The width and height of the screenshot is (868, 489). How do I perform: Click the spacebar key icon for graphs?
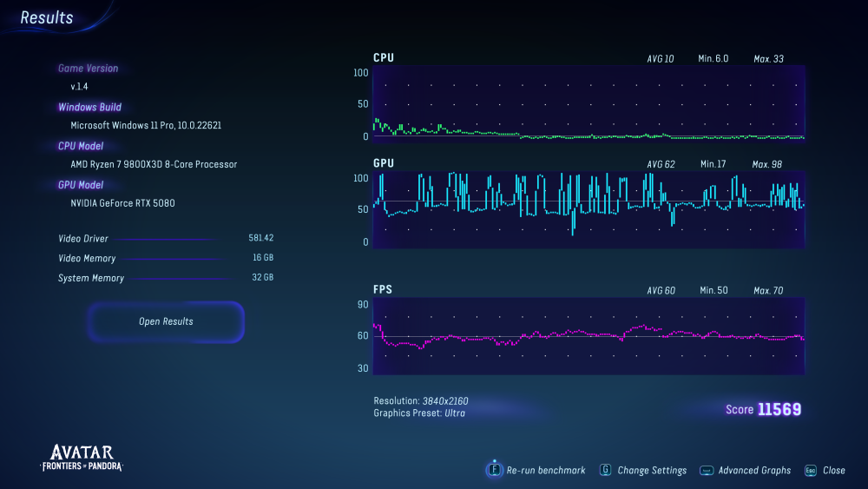coord(707,470)
